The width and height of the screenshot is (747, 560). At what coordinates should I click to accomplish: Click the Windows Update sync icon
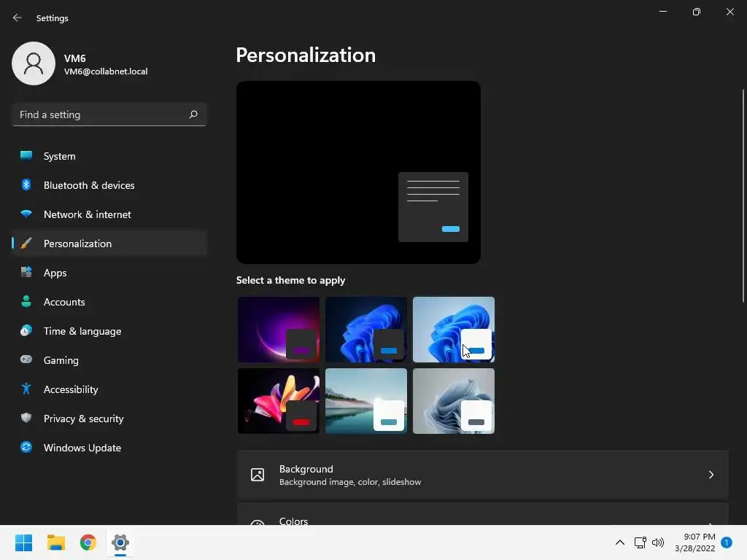(26, 447)
